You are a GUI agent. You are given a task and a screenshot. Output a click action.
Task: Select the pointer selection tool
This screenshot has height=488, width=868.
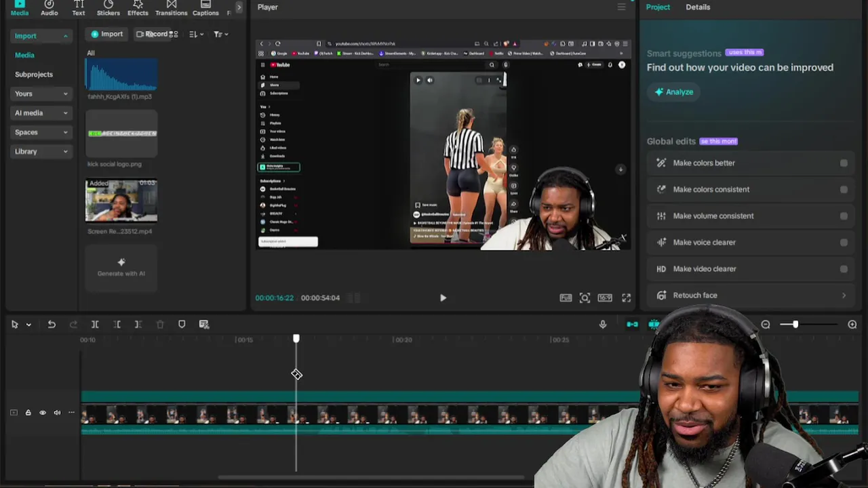(x=14, y=325)
